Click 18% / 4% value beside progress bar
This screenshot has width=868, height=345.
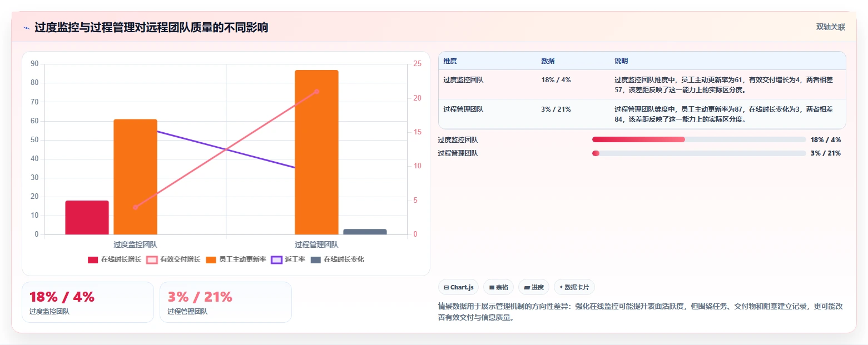tap(826, 140)
